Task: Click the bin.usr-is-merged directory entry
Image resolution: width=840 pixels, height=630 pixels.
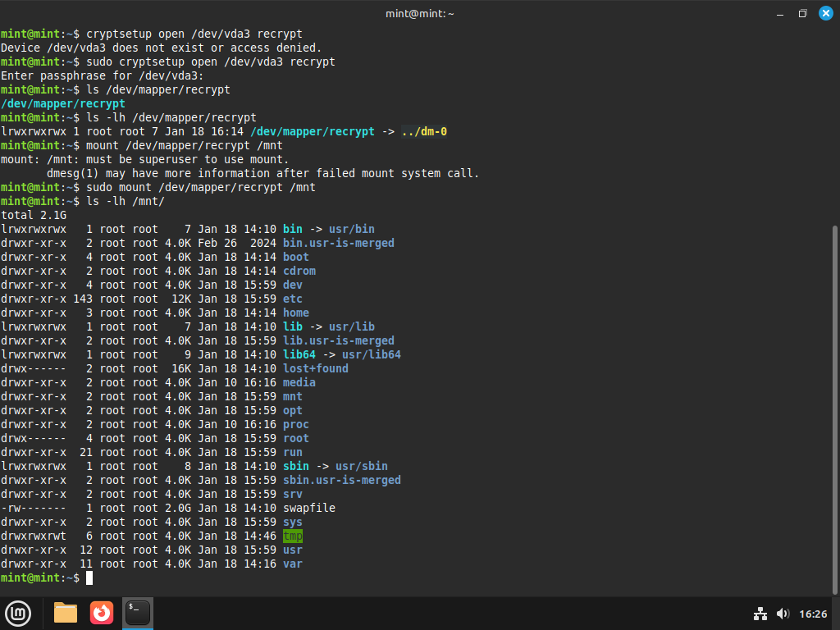Action: (x=338, y=243)
